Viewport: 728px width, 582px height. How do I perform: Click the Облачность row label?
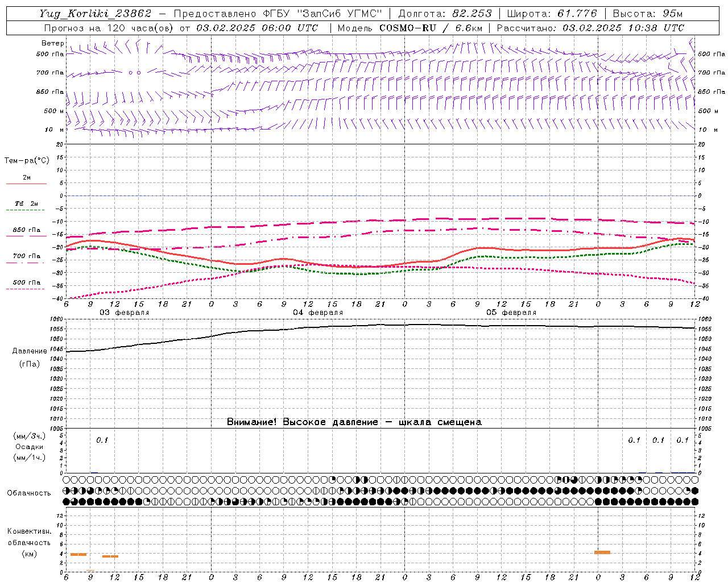click(29, 493)
